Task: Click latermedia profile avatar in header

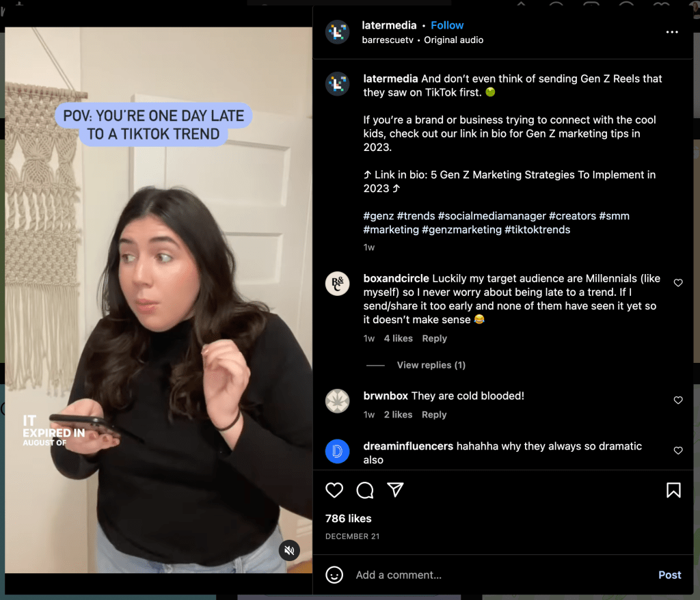Action: coord(337,32)
